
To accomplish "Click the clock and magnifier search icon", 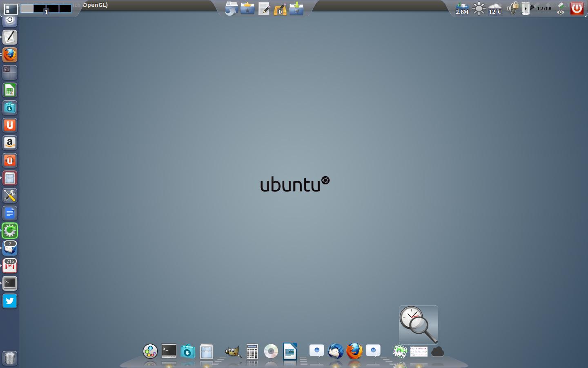I will pyautogui.click(x=418, y=325).
